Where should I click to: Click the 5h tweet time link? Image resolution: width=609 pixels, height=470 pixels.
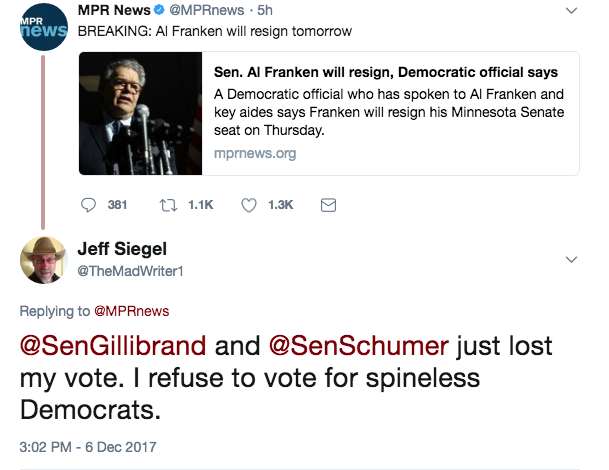coord(265,10)
